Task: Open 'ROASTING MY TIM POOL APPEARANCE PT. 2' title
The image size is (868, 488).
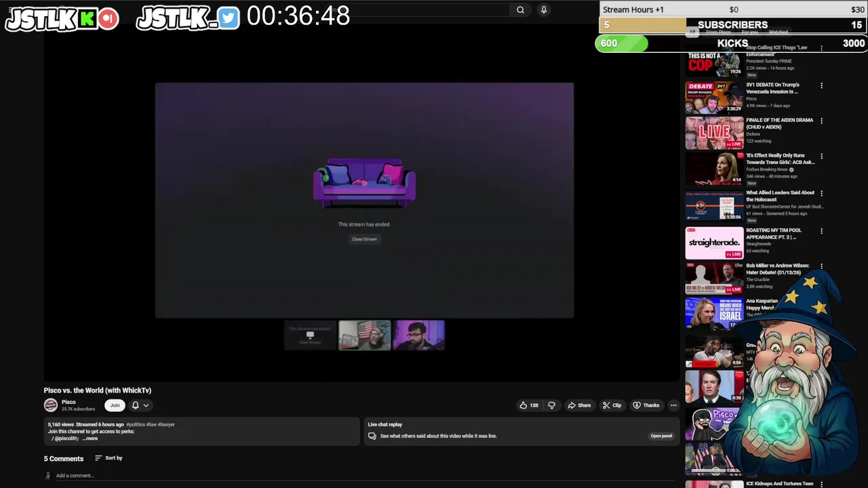Action: point(774,234)
